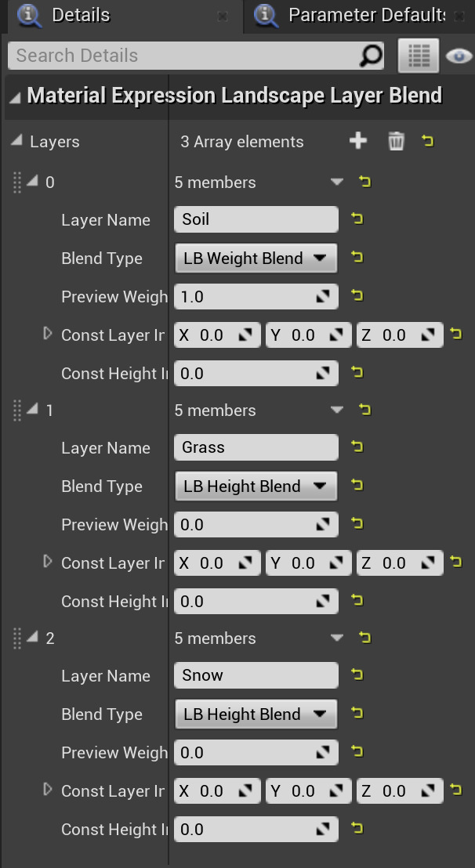Open the Blend Type dropdown for Soil
This screenshot has width=475, height=868.
(256, 258)
